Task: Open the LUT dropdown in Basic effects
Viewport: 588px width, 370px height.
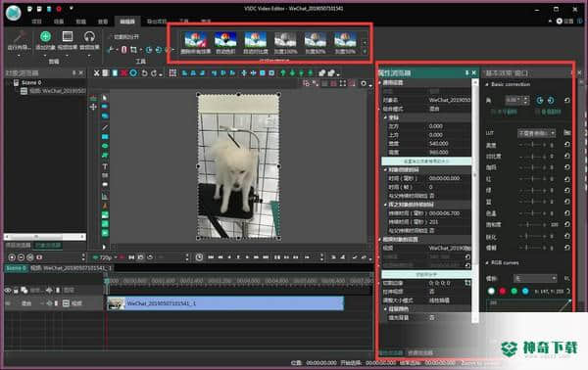Action: [537, 133]
